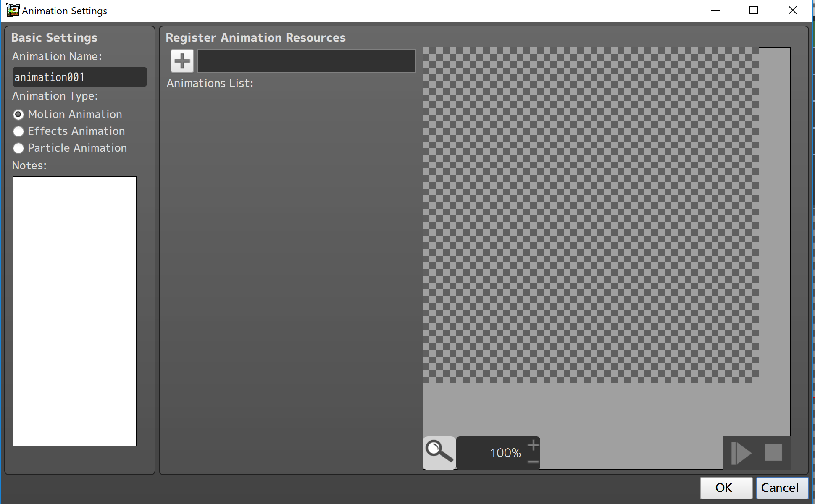Image resolution: width=815 pixels, height=504 pixels.
Task: Minimize the Animation Settings window
Action: pyautogui.click(x=715, y=10)
